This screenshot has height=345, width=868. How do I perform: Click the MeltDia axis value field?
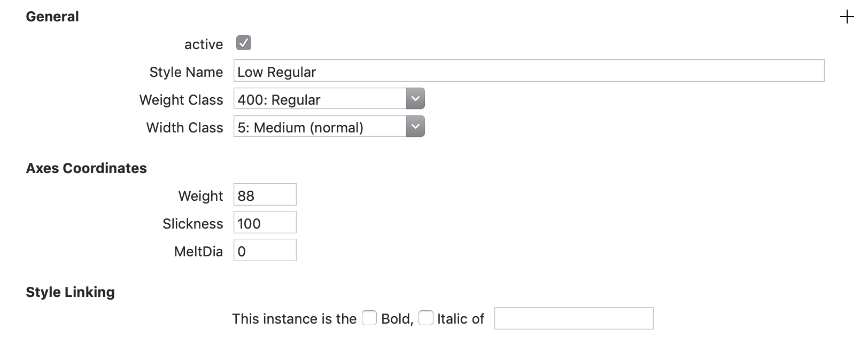(265, 250)
